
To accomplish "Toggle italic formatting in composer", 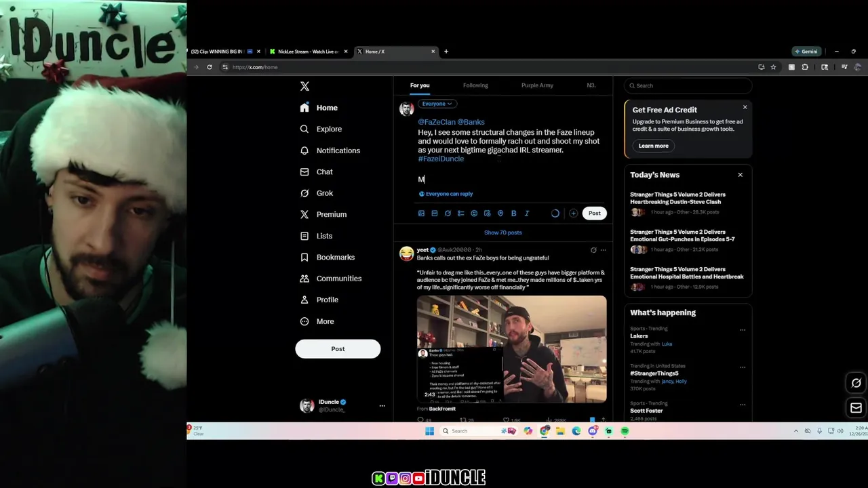I will [527, 213].
